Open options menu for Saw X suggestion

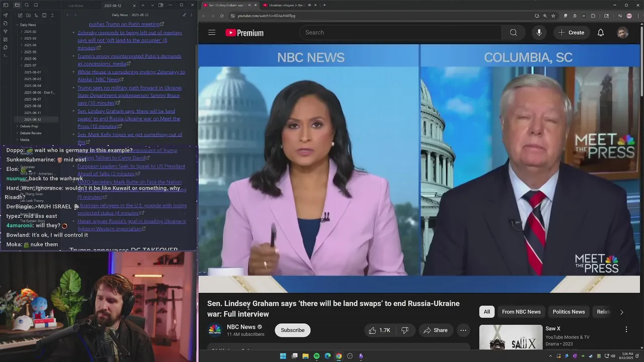tap(626, 329)
